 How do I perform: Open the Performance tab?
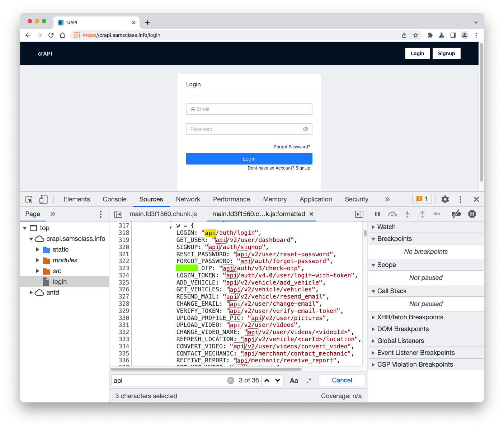(231, 199)
